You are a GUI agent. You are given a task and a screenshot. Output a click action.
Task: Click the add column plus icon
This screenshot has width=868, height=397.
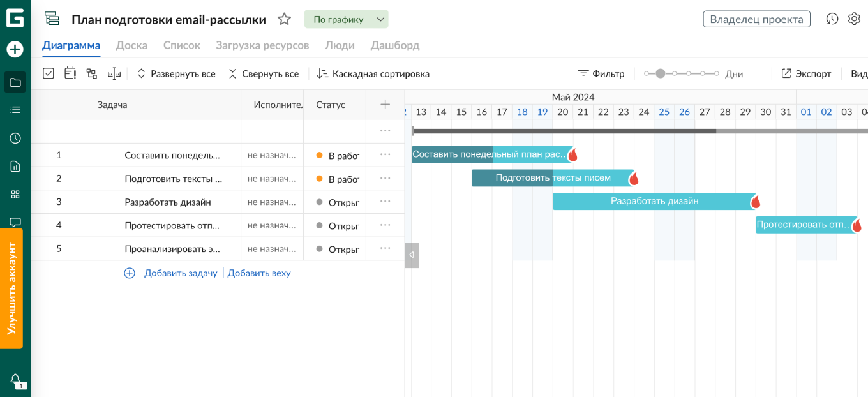pyautogui.click(x=385, y=105)
